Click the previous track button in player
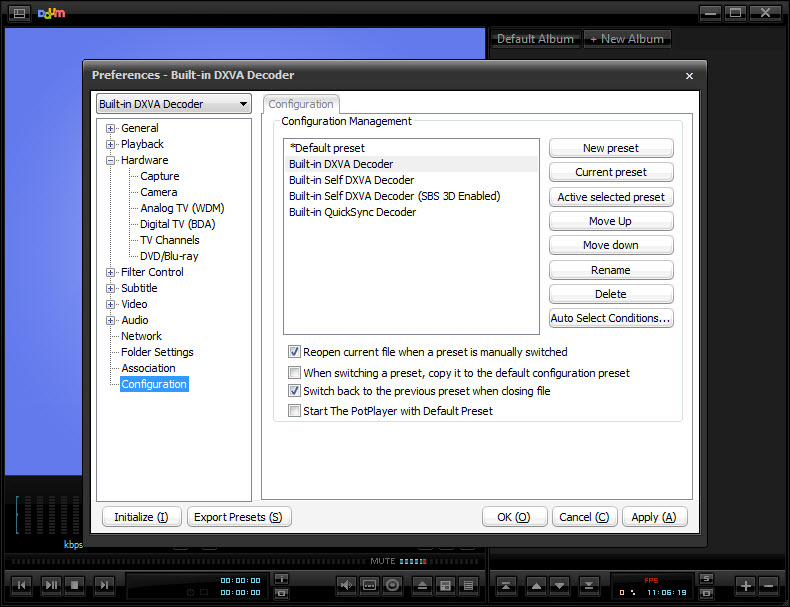The image size is (790, 607). click(x=22, y=585)
